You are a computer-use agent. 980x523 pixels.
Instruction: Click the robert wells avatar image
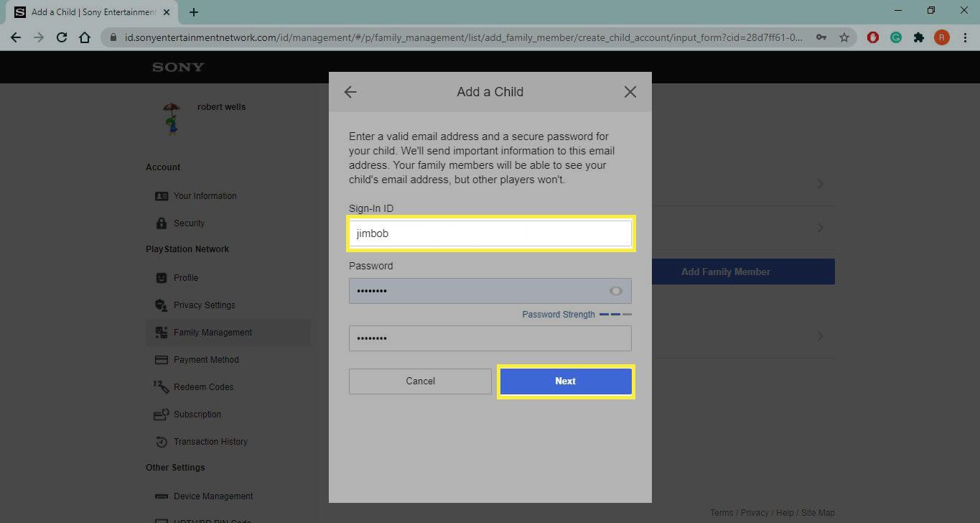[x=171, y=119]
